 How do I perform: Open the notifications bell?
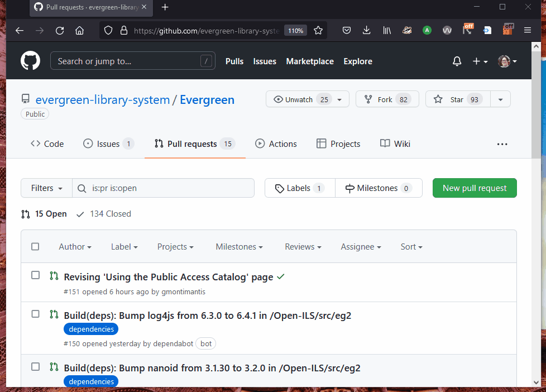(457, 61)
